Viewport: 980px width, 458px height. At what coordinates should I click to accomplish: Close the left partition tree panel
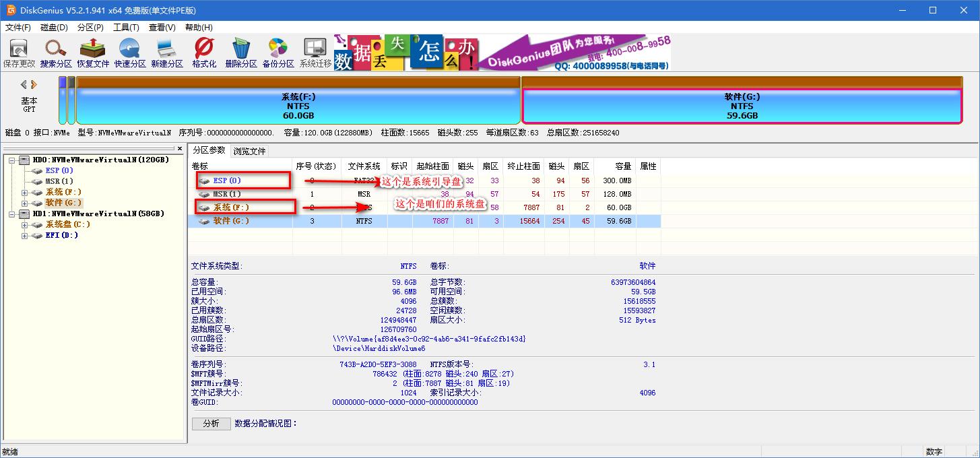click(180, 148)
